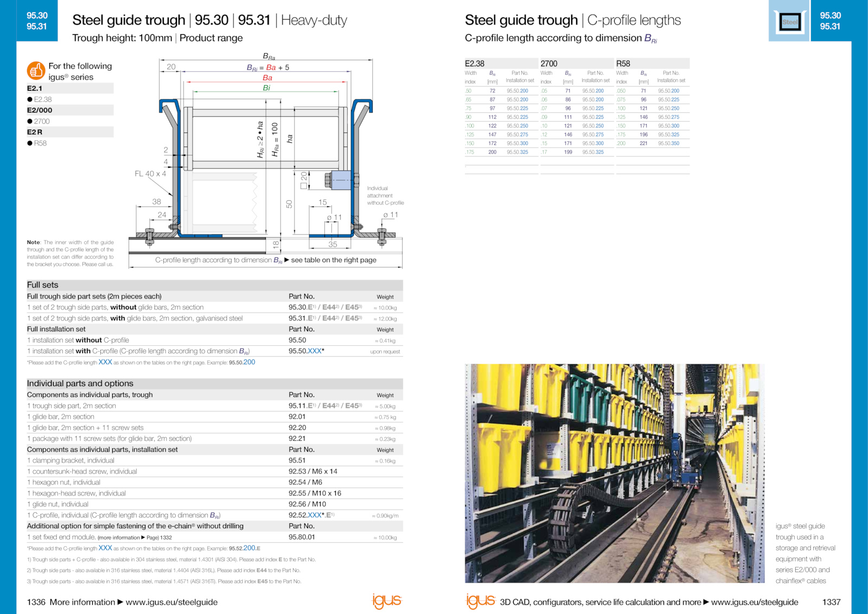Screen dimensions: 868x614
Task: Click the 'Steel guide trough | 95.30 | 95.31 | Heavy-duty' title
Action: [209, 20]
